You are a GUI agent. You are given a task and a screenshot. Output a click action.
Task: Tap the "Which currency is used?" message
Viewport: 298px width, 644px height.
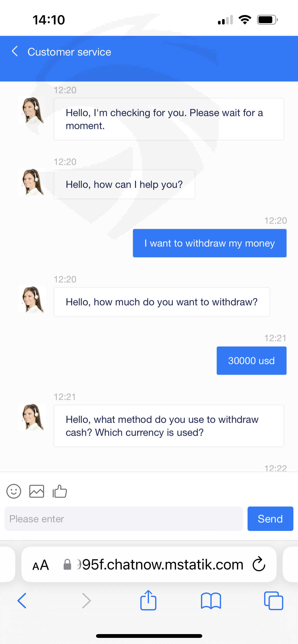pos(169,426)
